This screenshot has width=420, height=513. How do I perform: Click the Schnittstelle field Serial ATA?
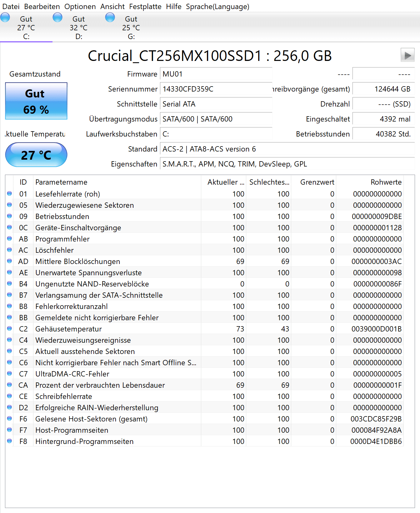click(x=216, y=104)
